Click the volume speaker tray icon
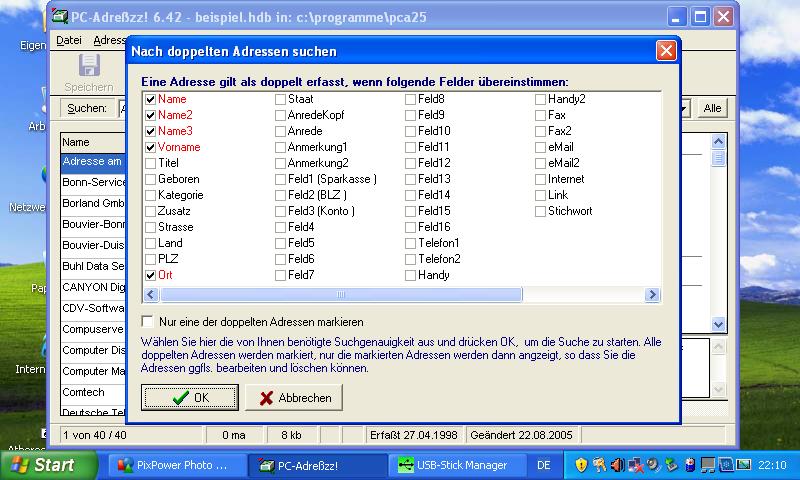The width and height of the screenshot is (800, 480). click(x=618, y=465)
